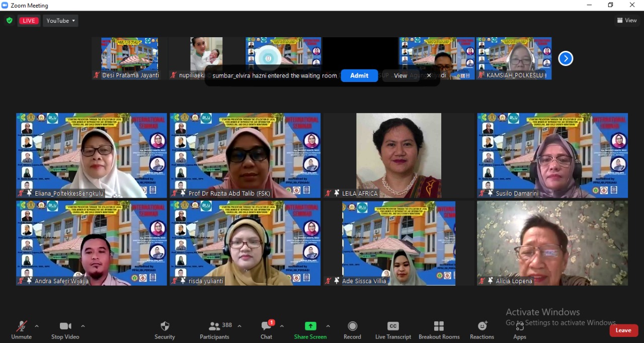Click the Zoom Meeting title bar app icon
Screen dimensions: 644x343
[5, 5]
